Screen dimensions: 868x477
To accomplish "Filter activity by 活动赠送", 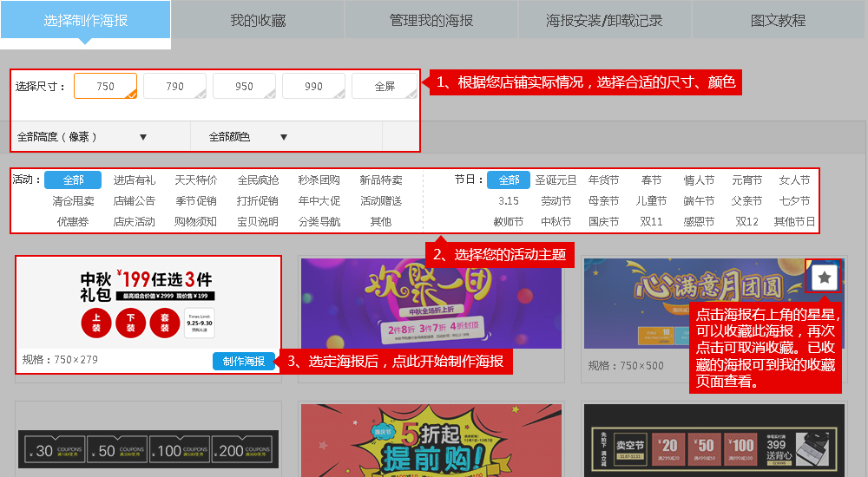I will pos(381,201).
